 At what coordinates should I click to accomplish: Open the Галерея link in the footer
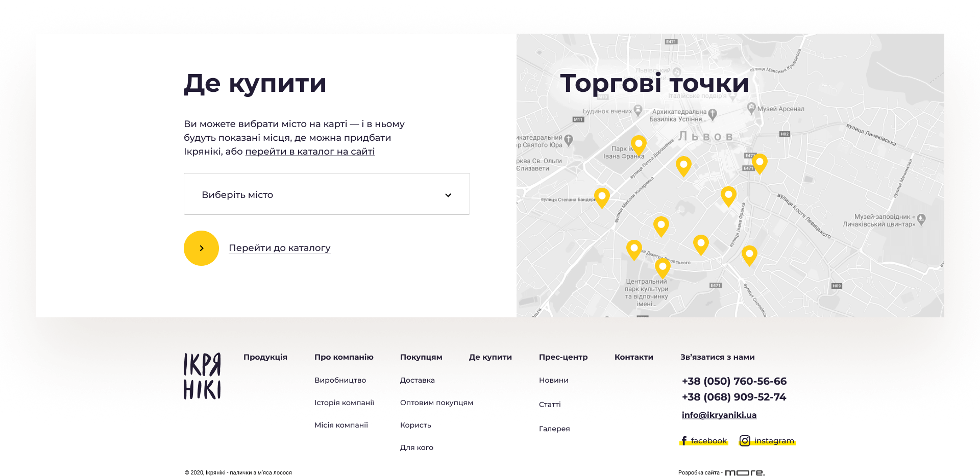(554, 429)
